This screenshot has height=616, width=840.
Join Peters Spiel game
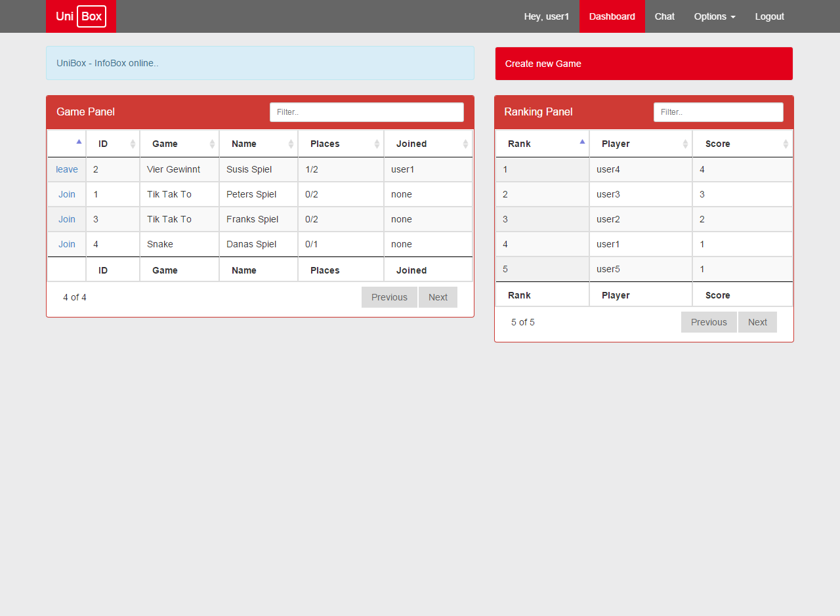67,194
